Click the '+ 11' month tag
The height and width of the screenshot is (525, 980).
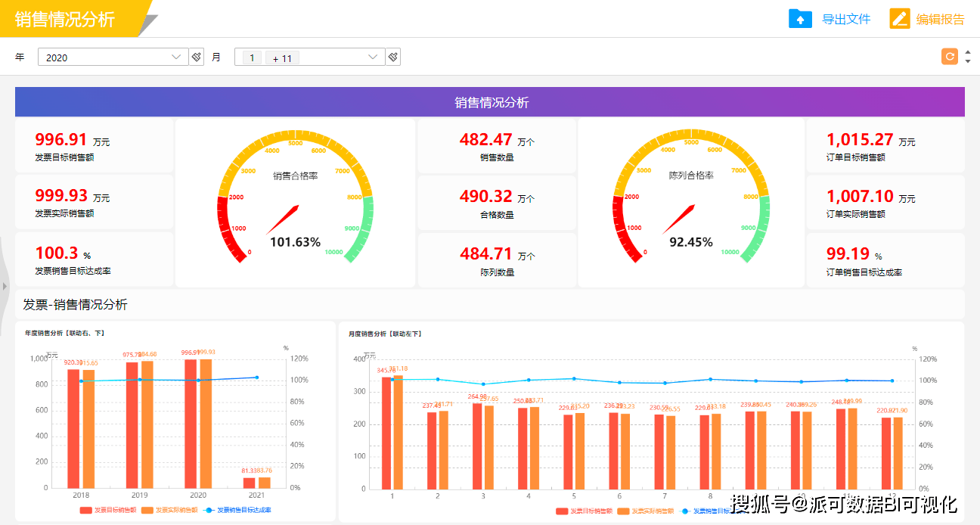tap(282, 58)
